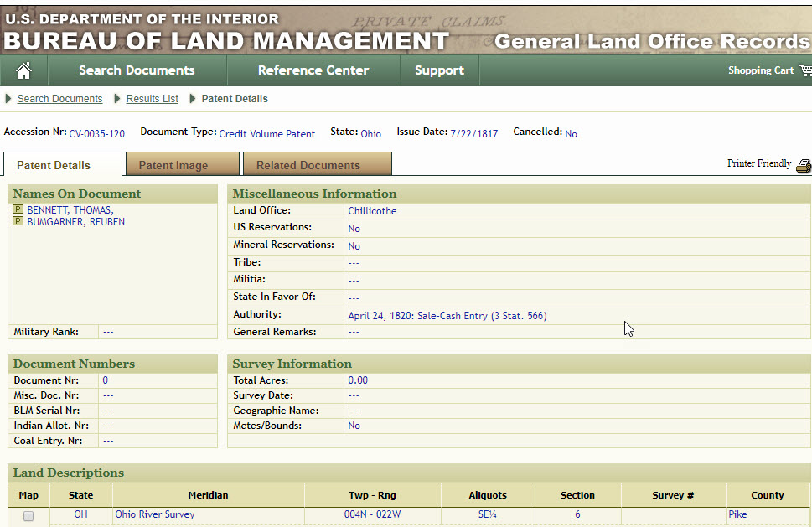Click the State value Ohio
Screen dimensions: 812x527
[x=370, y=133]
